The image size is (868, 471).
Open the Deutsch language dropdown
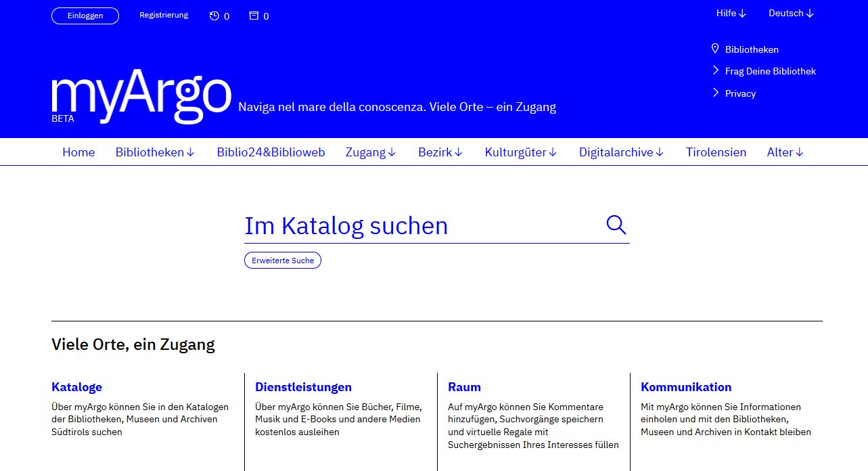click(x=791, y=13)
